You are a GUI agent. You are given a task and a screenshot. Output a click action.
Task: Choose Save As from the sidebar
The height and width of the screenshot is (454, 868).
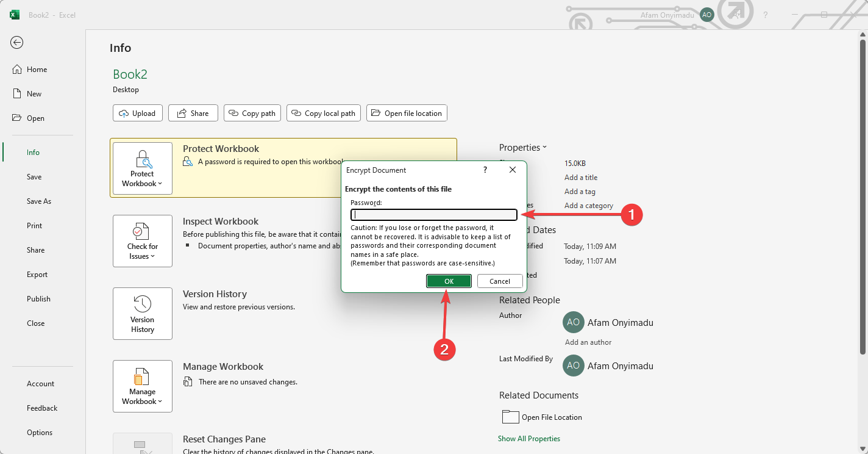38,201
